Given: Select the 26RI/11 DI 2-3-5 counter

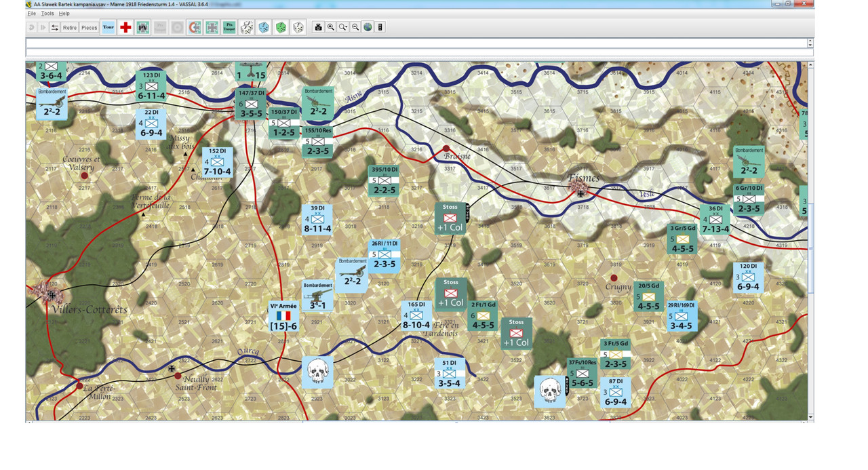Looking at the screenshot, I should tap(384, 254).
